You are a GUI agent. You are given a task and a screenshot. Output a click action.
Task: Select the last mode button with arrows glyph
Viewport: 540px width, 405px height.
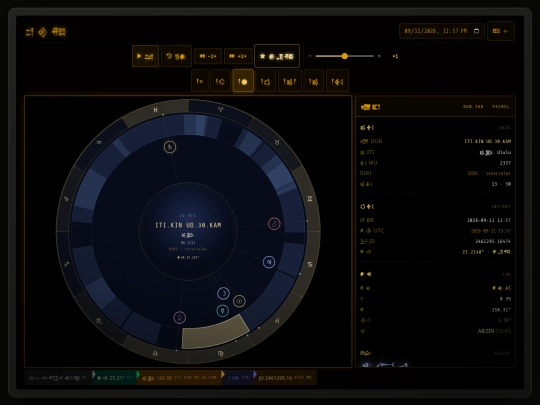(337, 81)
